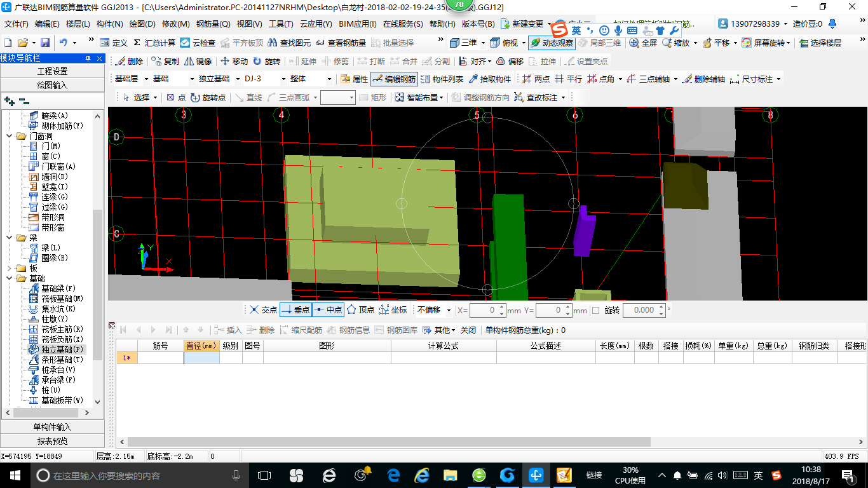The width and height of the screenshot is (868, 488).
Task: Toggle 坐标 coordinate snap
Action: click(x=393, y=309)
